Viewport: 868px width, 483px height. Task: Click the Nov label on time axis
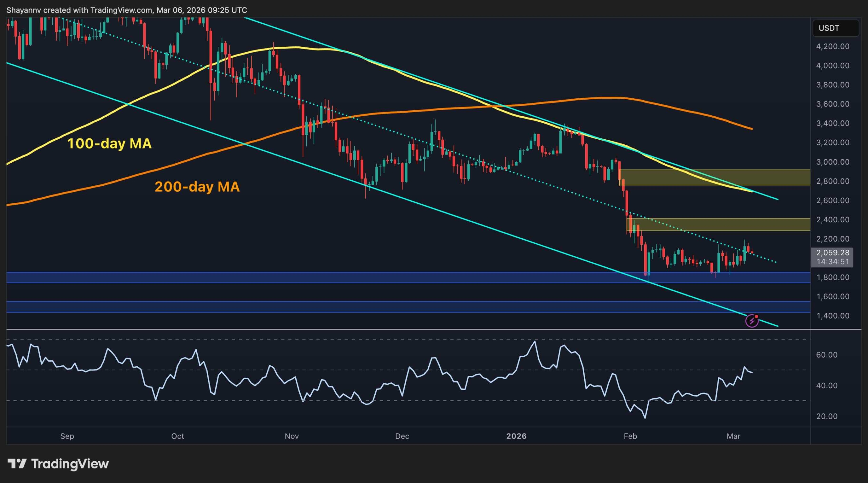point(292,436)
